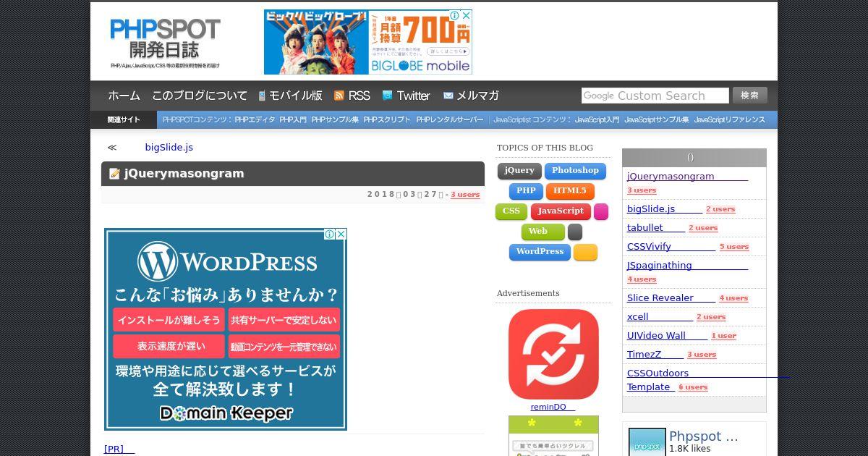Open sidebar TimezZ entry
This screenshot has height=456, width=868.
pyautogui.click(x=655, y=355)
